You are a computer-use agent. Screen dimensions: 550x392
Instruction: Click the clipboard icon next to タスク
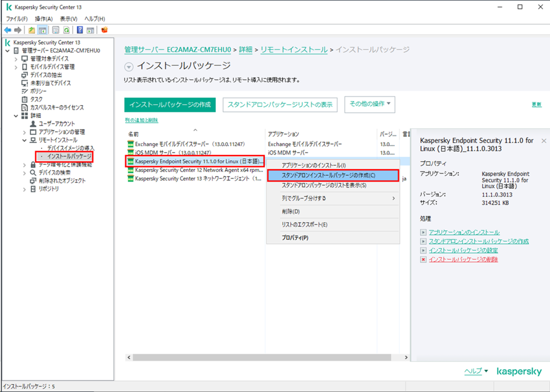click(x=25, y=99)
